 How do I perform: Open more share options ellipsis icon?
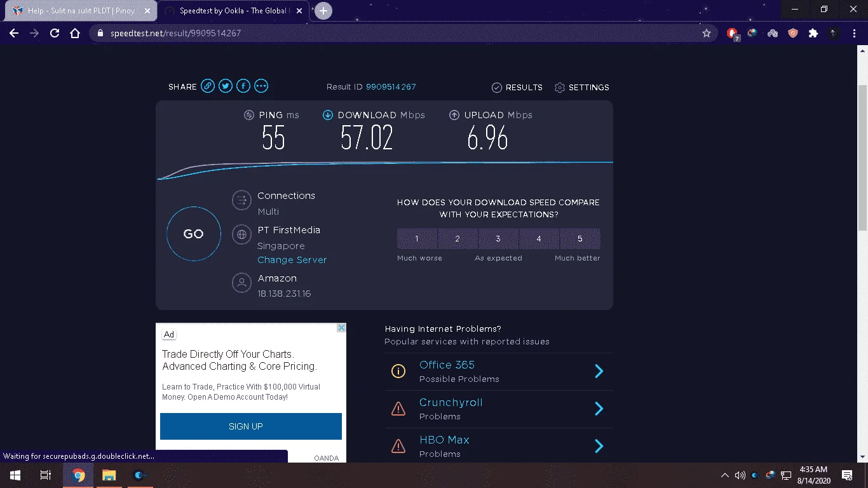pyautogui.click(x=261, y=86)
